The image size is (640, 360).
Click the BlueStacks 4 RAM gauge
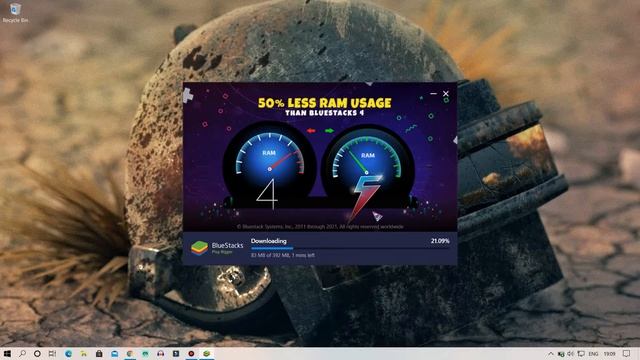(269, 163)
